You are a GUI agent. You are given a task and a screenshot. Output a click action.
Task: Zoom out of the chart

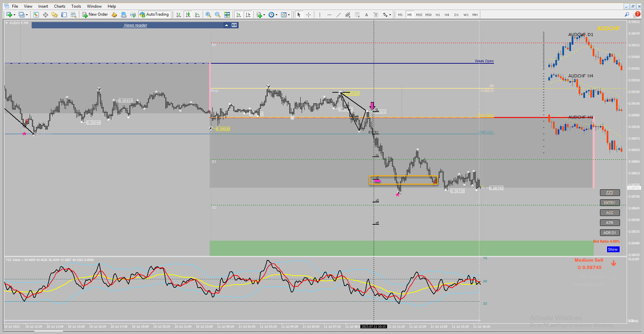pos(218,15)
